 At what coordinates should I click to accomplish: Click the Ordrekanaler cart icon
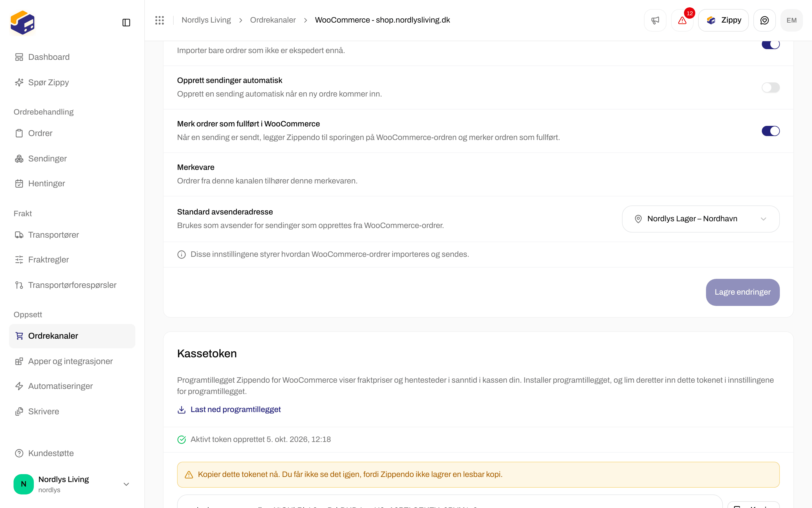19,336
